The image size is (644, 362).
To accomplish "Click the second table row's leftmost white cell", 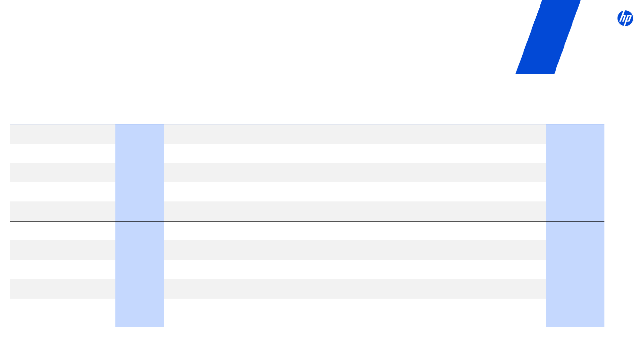I will click(63, 153).
